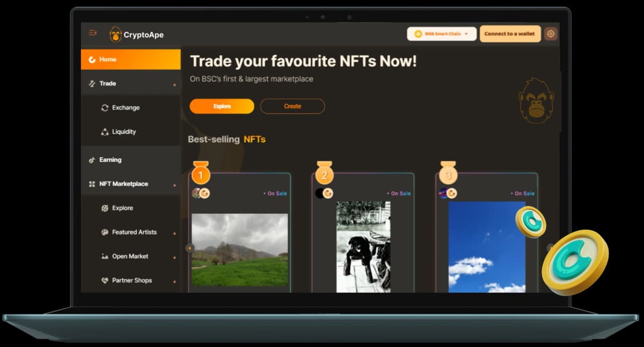Click the hamburger menu collapse icon
The height and width of the screenshot is (347, 644).
(92, 33)
